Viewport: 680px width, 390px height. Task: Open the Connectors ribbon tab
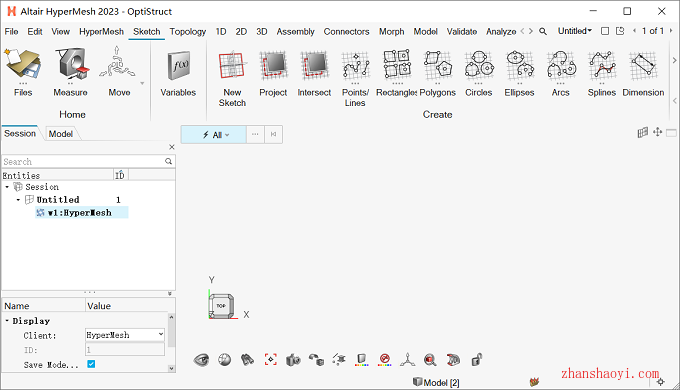pyautogui.click(x=347, y=32)
